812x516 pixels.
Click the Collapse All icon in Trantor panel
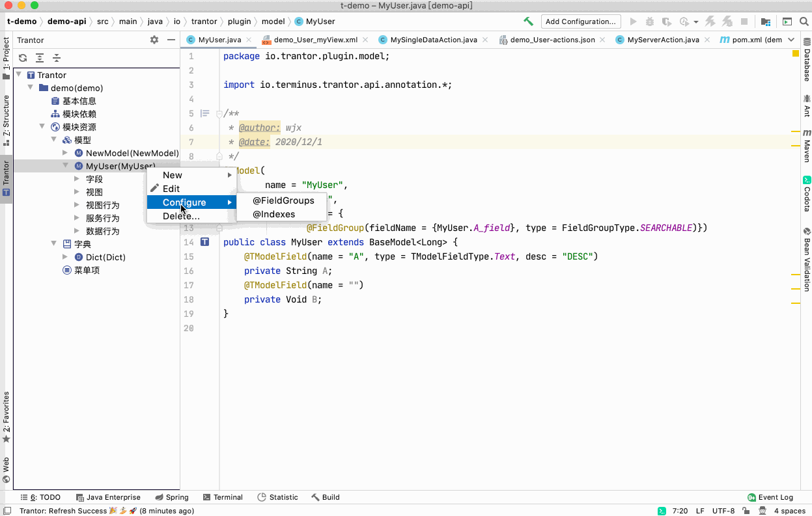point(57,57)
